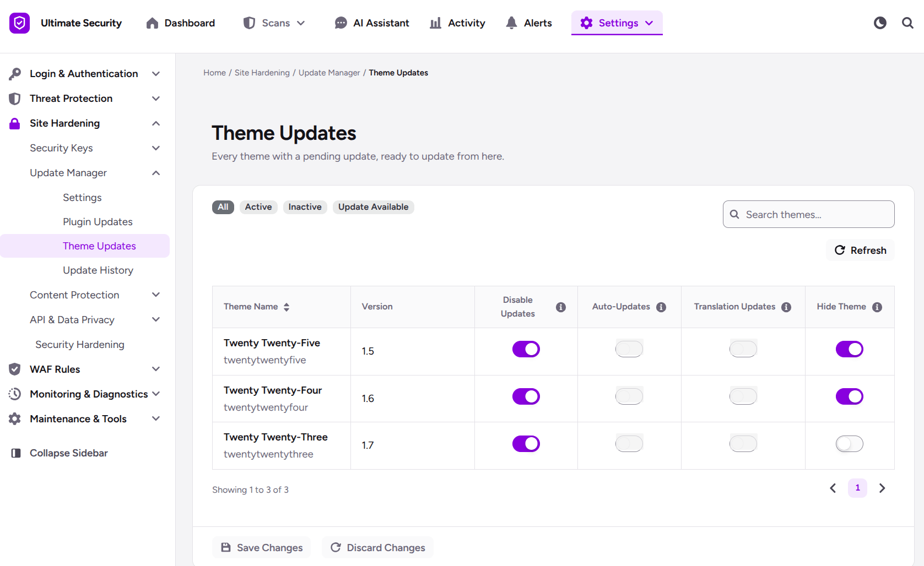Toggle Disable Updates for Twenty Twenty-Four
Screen dimensions: 924x566
tap(526, 396)
